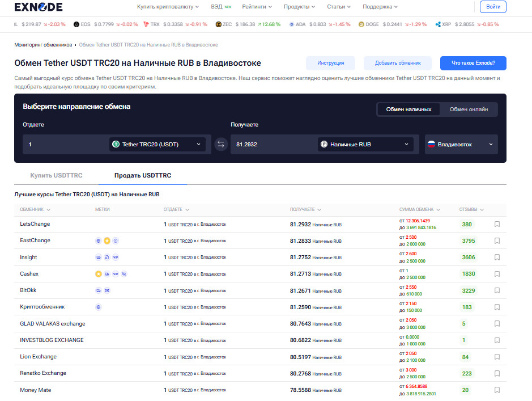Select the Обмен наличных toggle option
This screenshot has height=401, width=532.
click(408, 109)
